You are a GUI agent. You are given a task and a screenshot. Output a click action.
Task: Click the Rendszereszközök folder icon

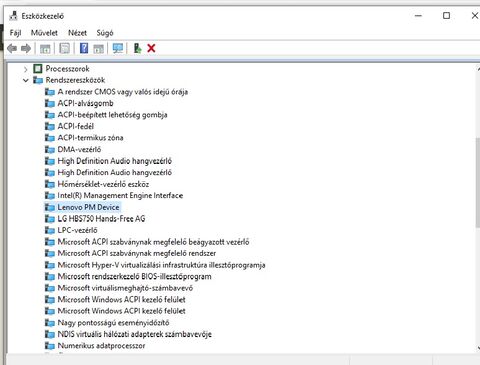point(38,80)
